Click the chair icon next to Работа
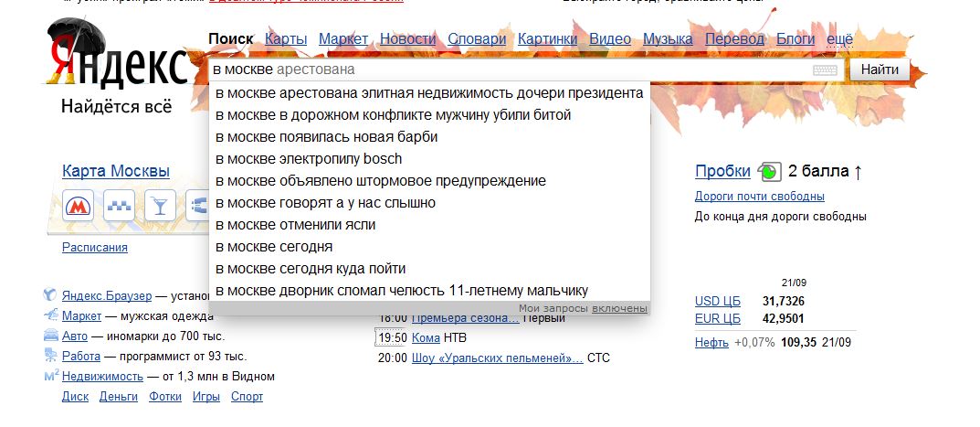Viewport: 980px width, 427px height. pos(51,356)
